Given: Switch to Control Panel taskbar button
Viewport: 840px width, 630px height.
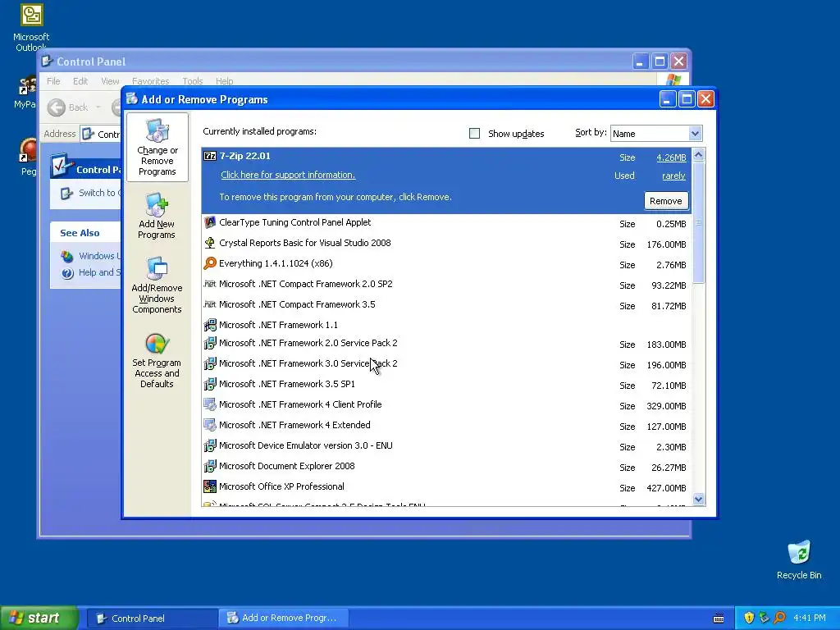Looking at the screenshot, I should tap(152, 619).
